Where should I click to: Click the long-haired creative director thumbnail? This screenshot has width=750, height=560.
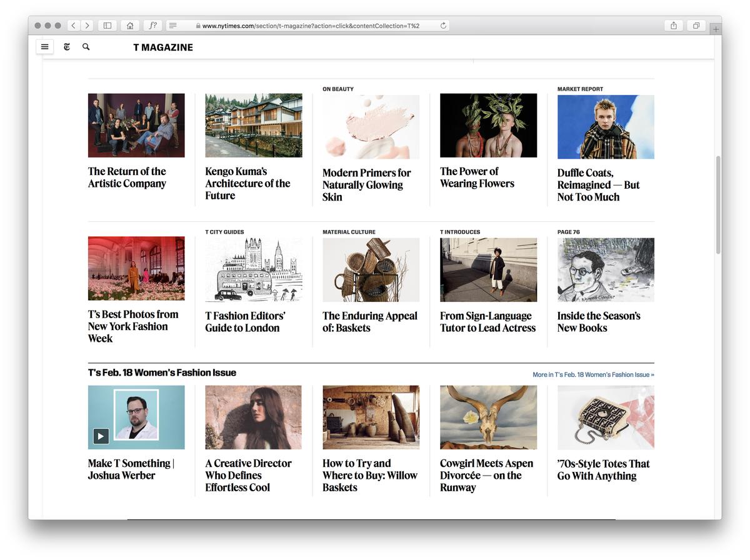[x=254, y=417]
